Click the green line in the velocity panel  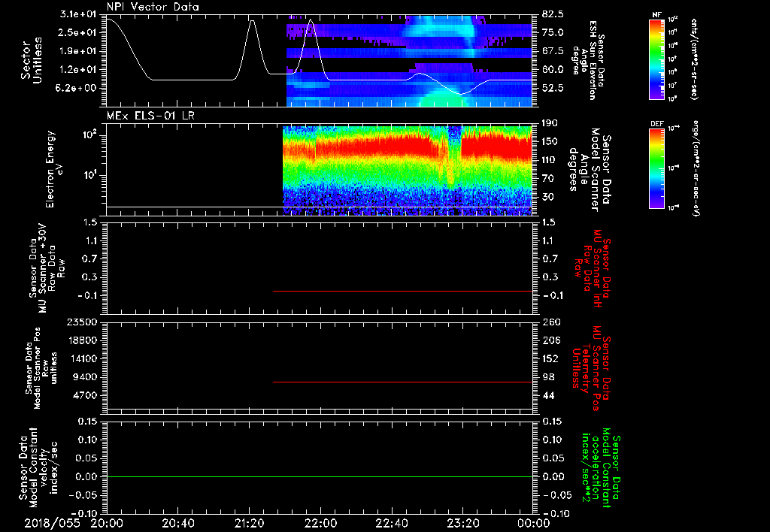320,476
